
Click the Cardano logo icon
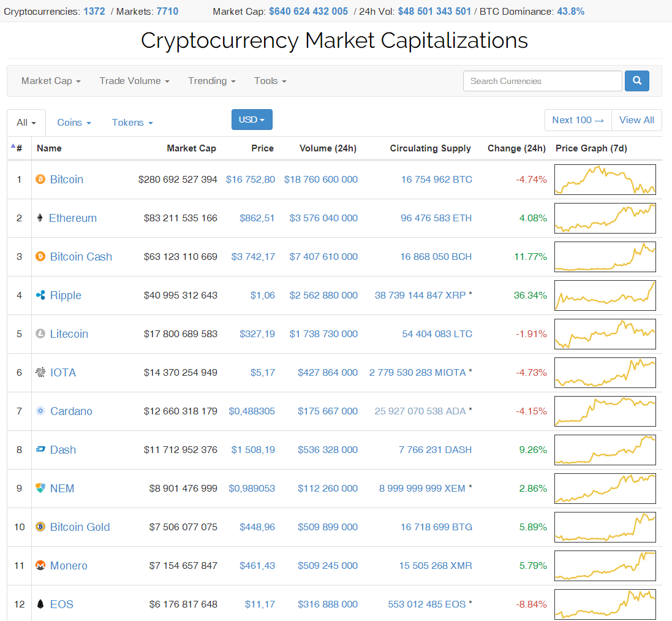[40, 411]
